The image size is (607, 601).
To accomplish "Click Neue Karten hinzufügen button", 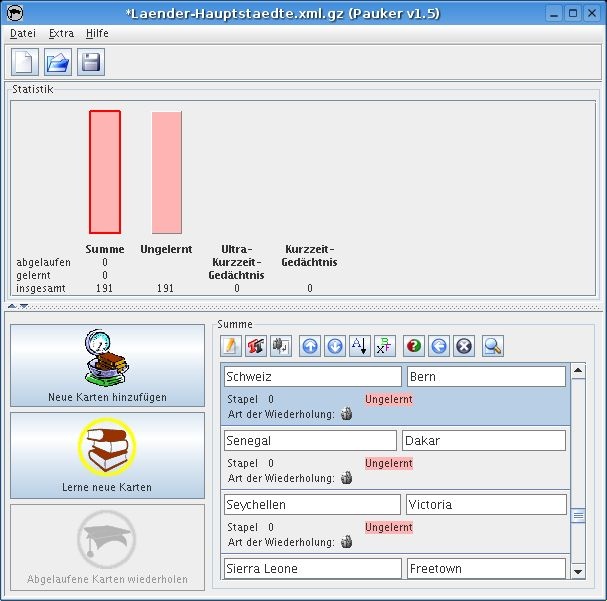I will (107, 365).
